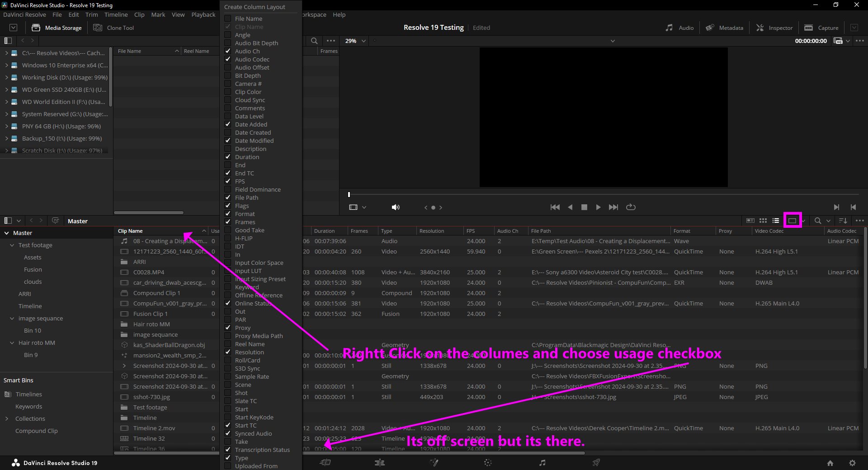868x470 pixels.
Task: Play the clip in reverse
Action: pyautogui.click(x=570, y=207)
